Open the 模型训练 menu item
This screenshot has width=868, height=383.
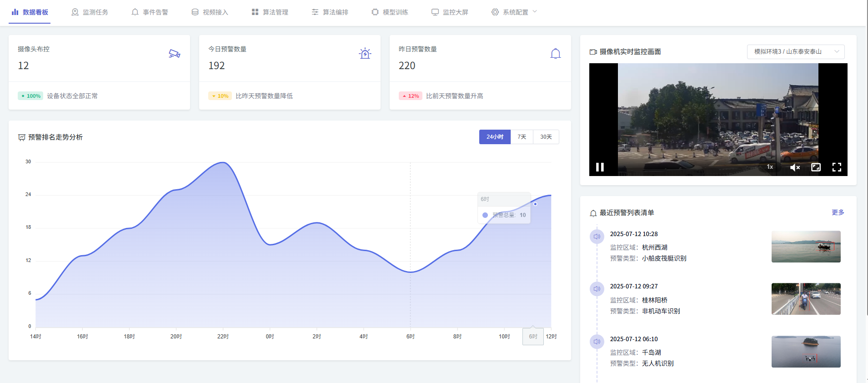click(390, 12)
